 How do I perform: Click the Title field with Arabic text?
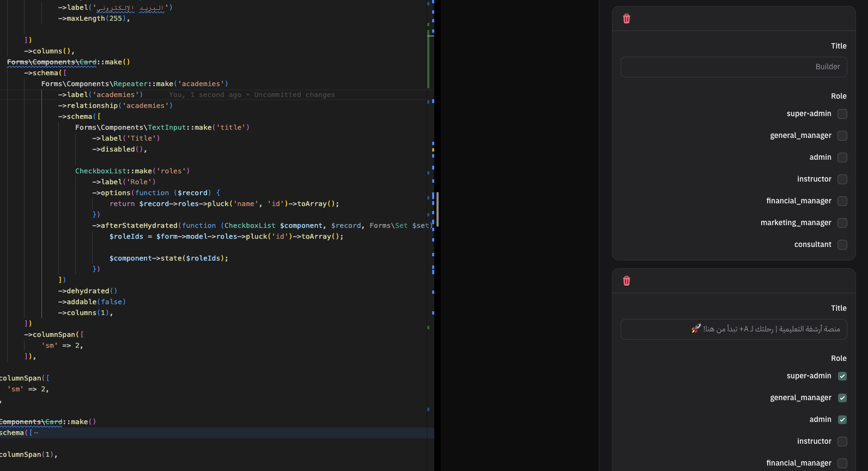(733, 329)
